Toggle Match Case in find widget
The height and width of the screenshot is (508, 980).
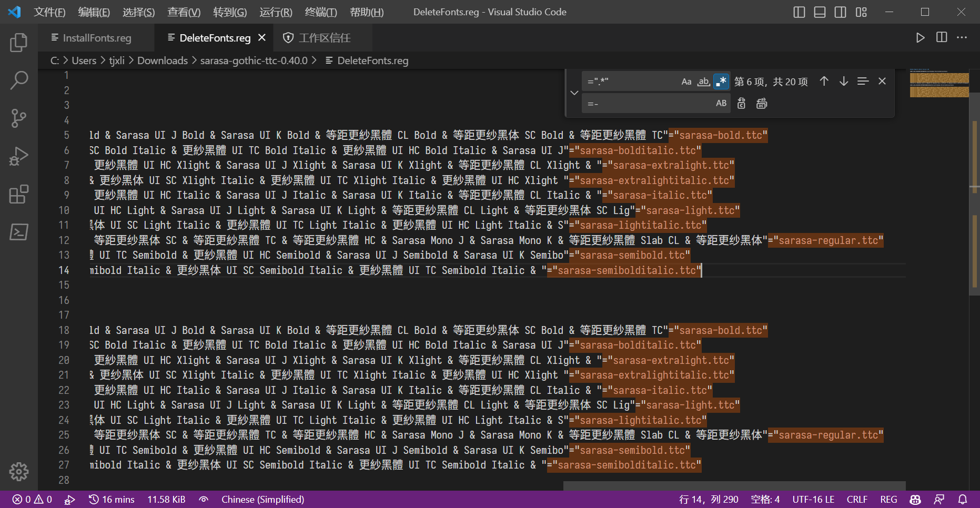pyautogui.click(x=686, y=82)
